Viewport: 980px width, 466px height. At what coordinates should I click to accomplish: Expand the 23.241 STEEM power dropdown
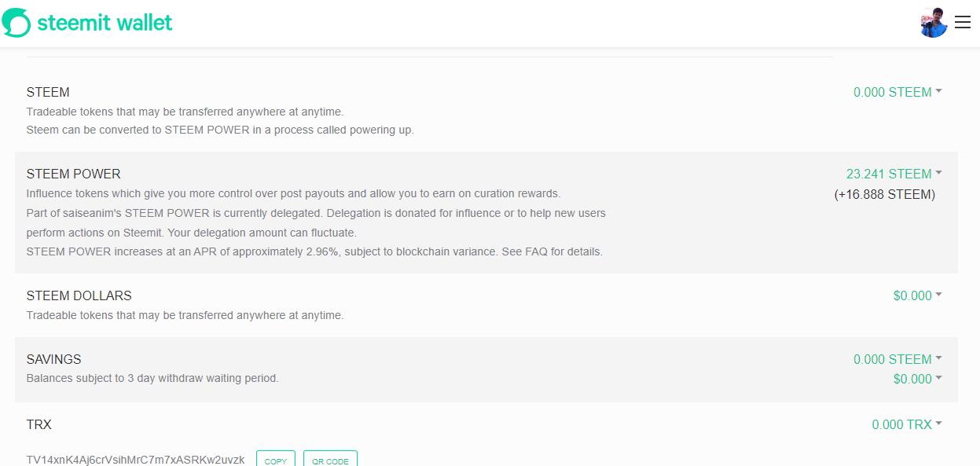[894, 174]
